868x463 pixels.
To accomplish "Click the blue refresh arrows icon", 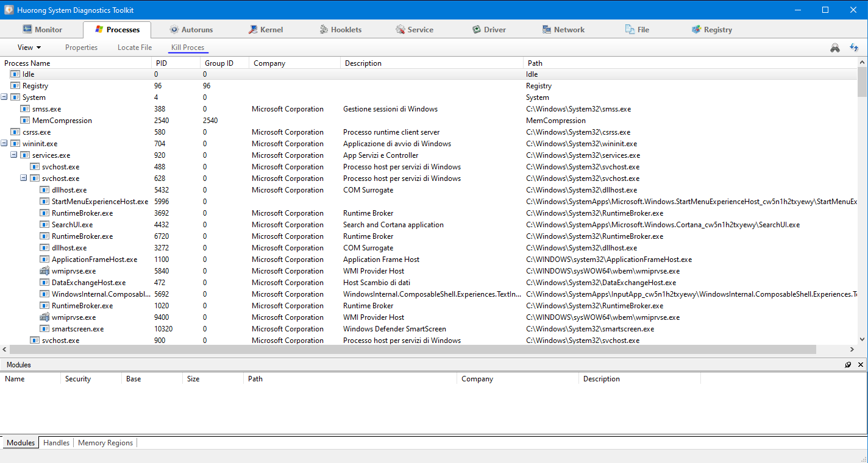I will pos(854,48).
